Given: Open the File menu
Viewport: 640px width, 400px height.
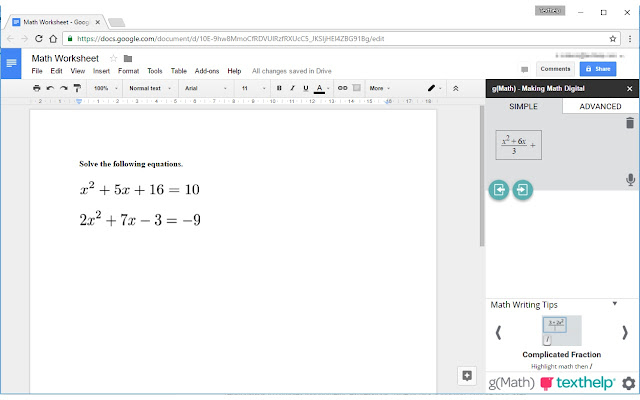Looking at the screenshot, I should coord(37,71).
